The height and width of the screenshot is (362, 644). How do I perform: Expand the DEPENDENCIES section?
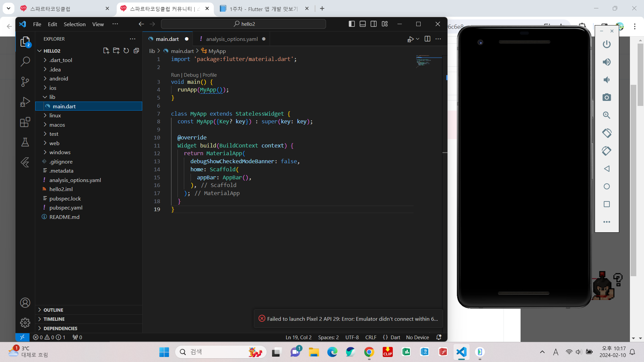coord(89,328)
